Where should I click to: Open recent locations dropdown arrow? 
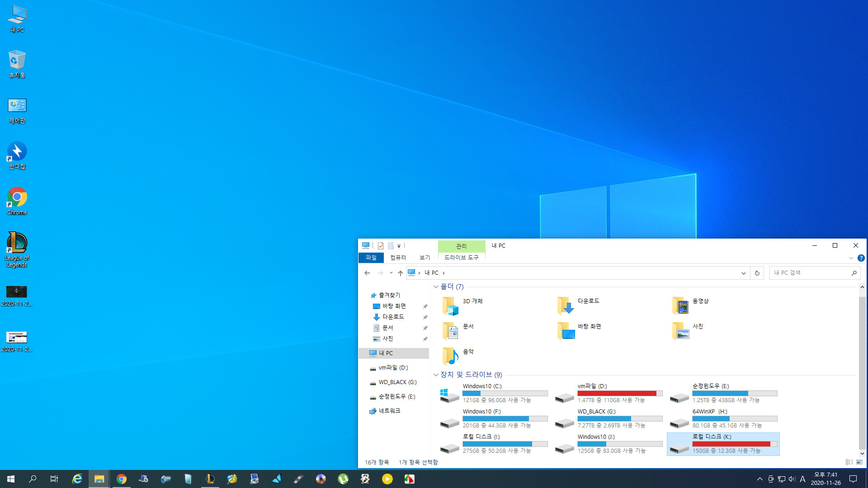pos(391,273)
